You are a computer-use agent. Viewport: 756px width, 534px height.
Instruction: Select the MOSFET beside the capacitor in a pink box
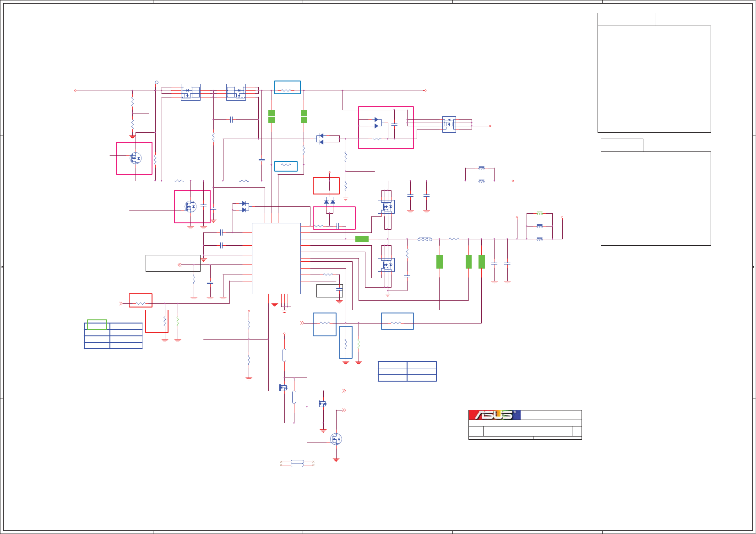[x=190, y=207]
